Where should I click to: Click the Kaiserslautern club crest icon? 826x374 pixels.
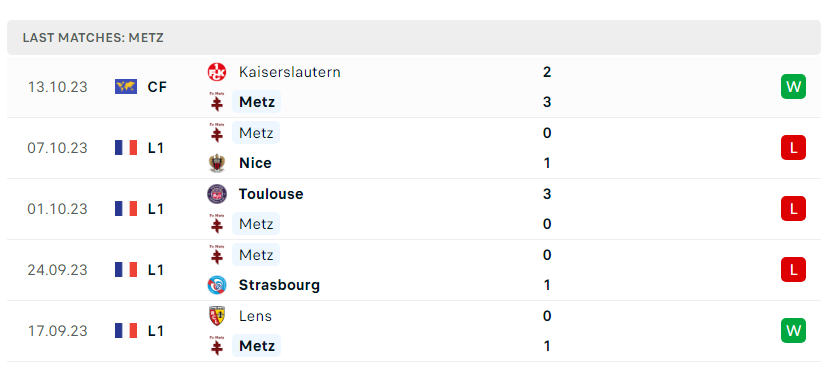[x=217, y=72]
